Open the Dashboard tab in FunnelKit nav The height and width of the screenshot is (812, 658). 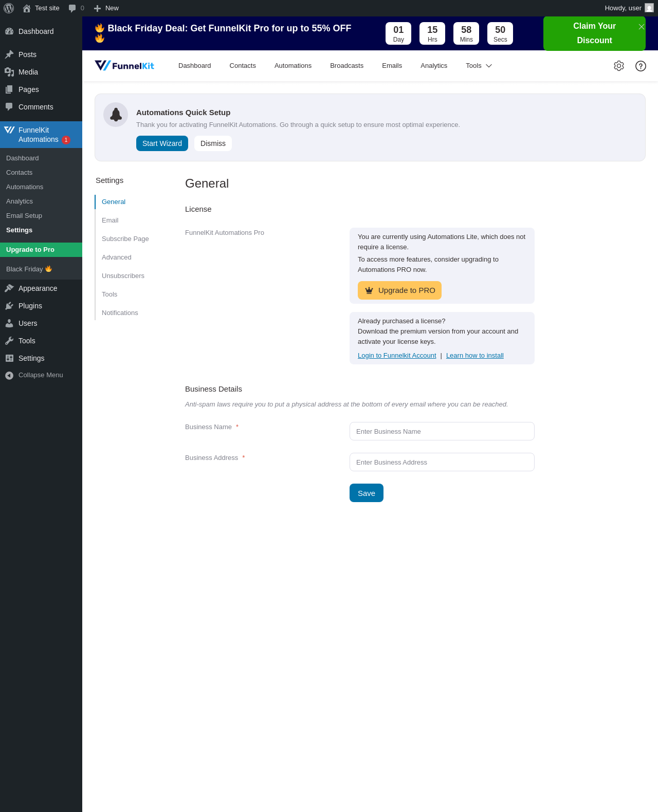pos(195,66)
